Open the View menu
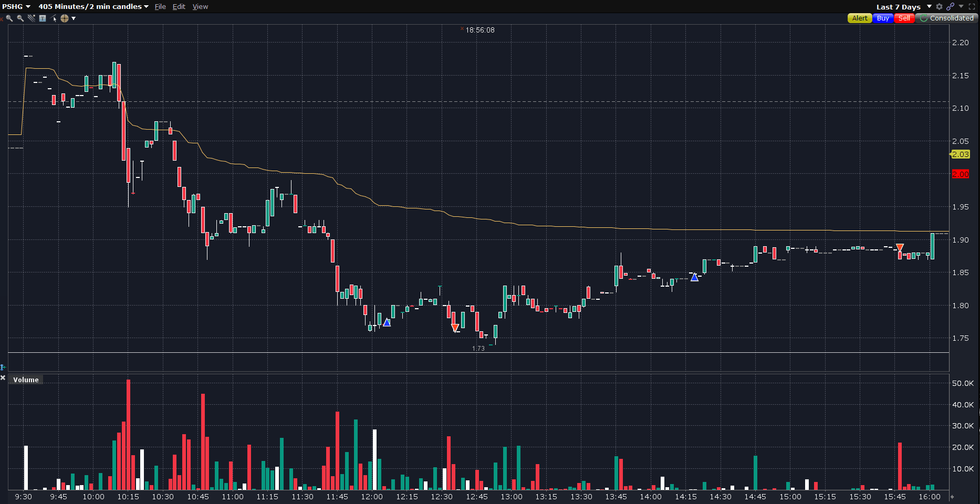Screen dimensions: 980x504 pyautogui.click(x=200, y=7)
